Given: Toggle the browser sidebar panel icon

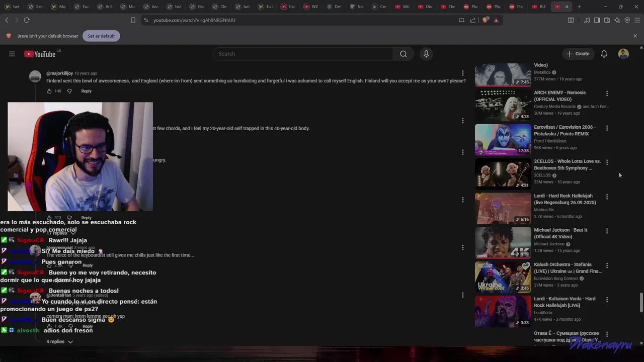Looking at the screenshot, I should click(x=597, y=20).
